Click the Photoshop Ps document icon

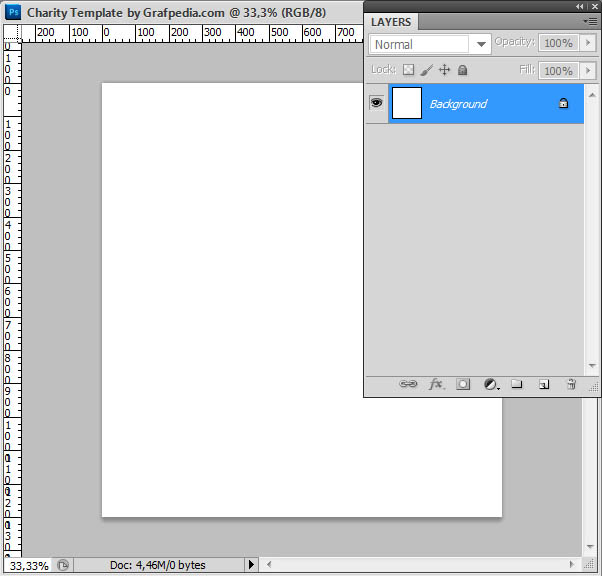pyautogui.click(x=13, y=12)
